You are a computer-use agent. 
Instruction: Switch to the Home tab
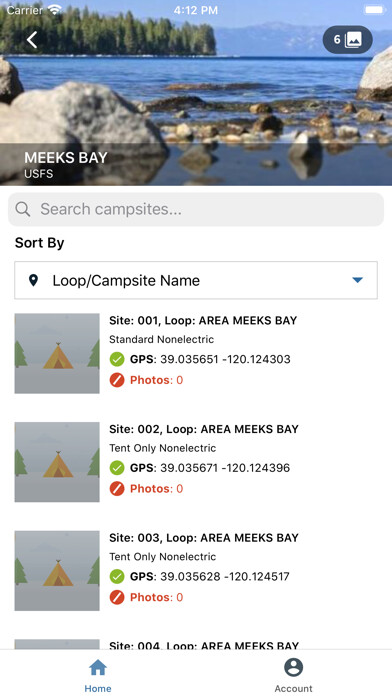pos(98,675)
